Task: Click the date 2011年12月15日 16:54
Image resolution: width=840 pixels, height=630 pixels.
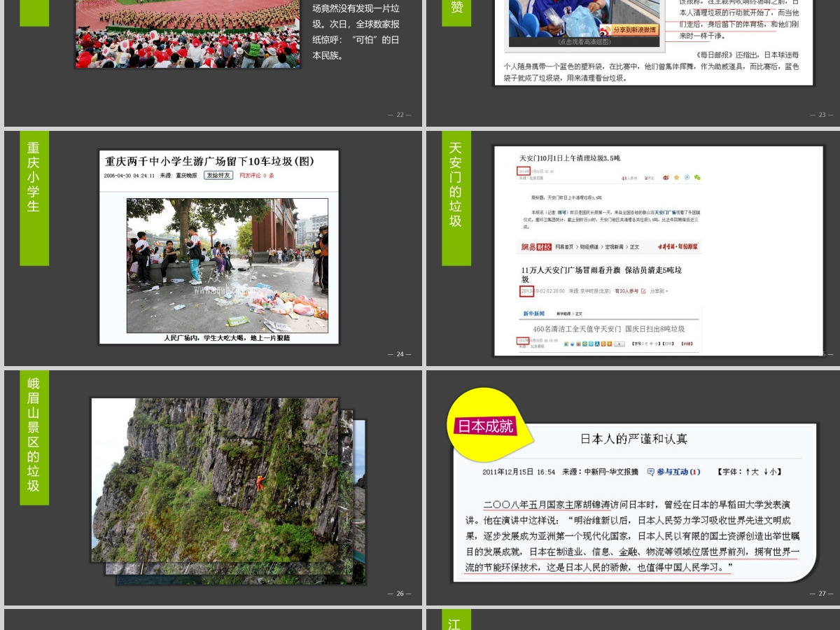Action: (x=519, y=472)
